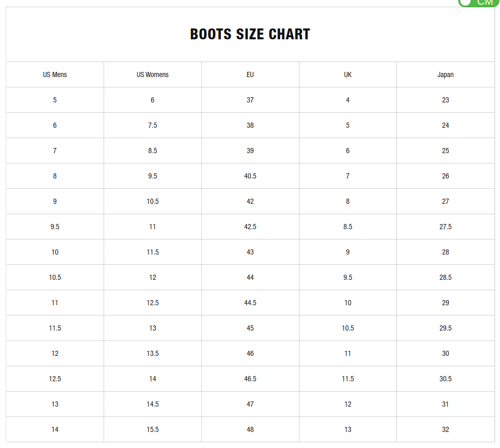
Task: Click Japan size 30.5
Action: point(445,379)
